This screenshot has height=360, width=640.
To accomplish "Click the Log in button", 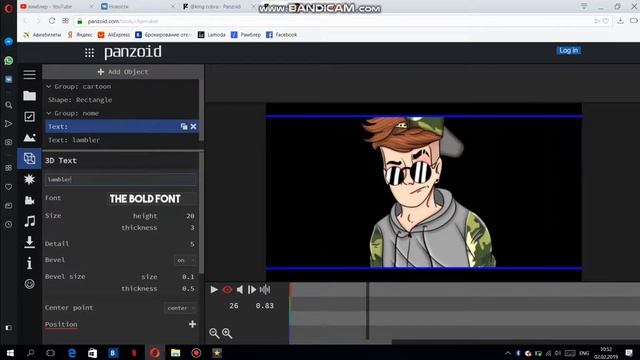I will 569,51.
